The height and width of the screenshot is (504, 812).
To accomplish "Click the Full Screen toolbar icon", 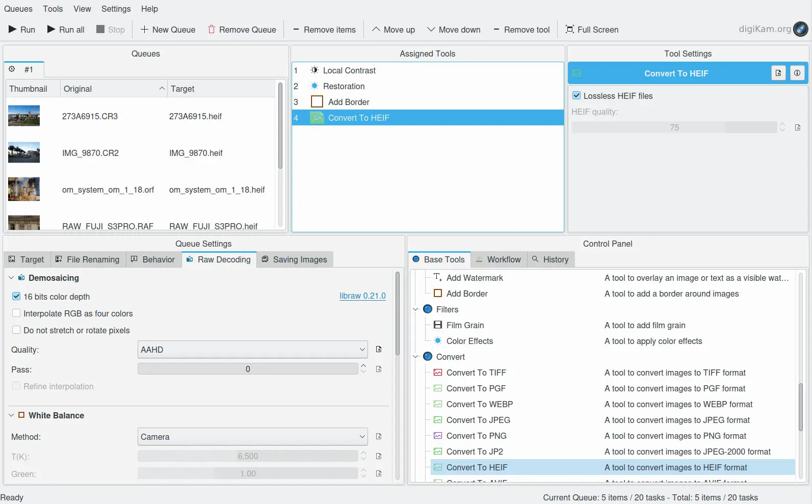I will tap(570, 30).
